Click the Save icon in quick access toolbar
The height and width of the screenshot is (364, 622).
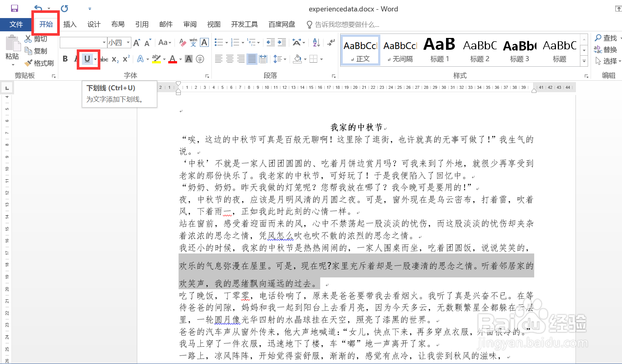[x=14, y=8]
